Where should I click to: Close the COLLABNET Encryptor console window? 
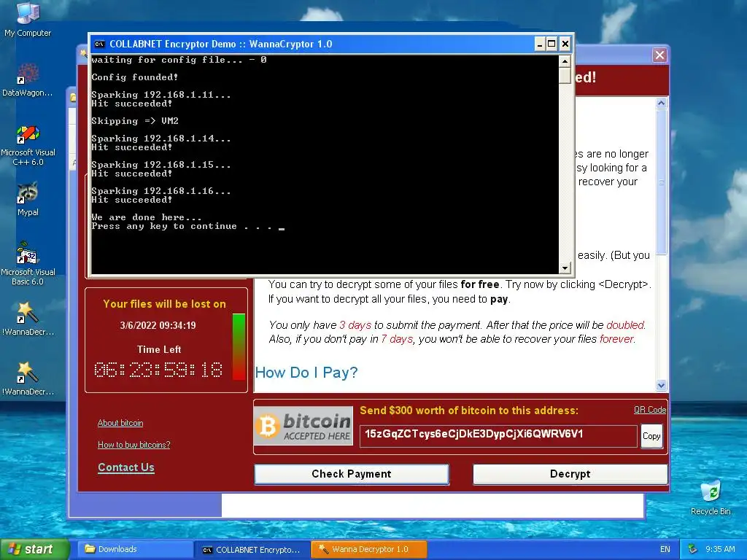(565, 44)
